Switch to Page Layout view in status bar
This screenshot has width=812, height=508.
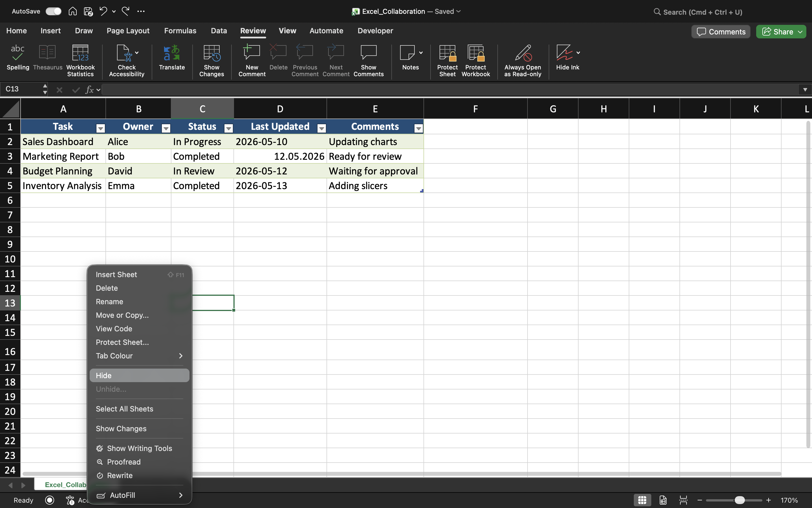pyautogui.click(x=663, y=500)
